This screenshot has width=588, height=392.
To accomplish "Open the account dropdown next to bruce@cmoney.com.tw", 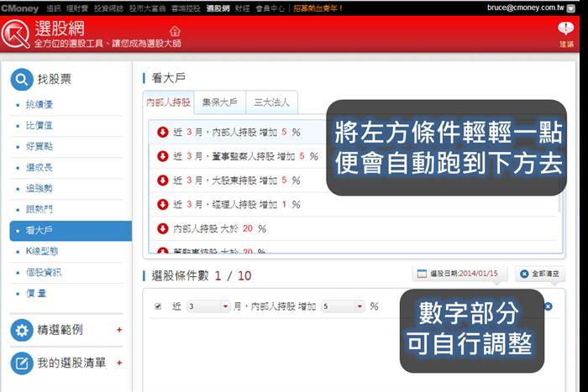I will coord(570,8).
